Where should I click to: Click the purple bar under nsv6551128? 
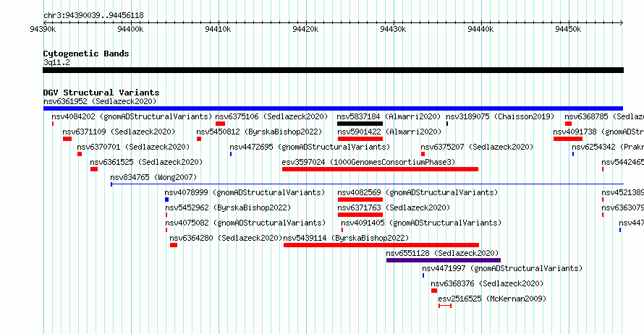tap(444, 260)
